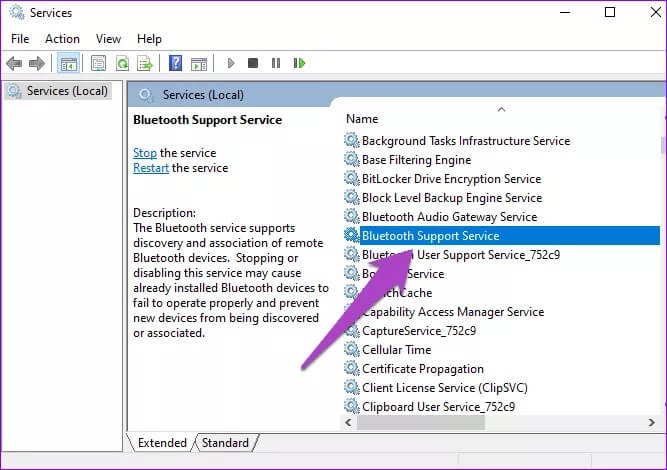This screenshot has height=470, width=667.
Task: Select Background Tasks Infrastructure Service row
Action: [x=466, y=141]
